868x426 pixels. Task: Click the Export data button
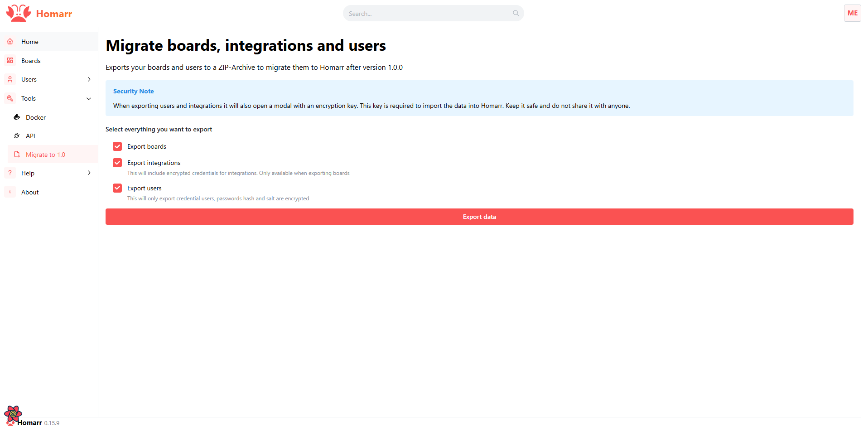coord(479,216)
